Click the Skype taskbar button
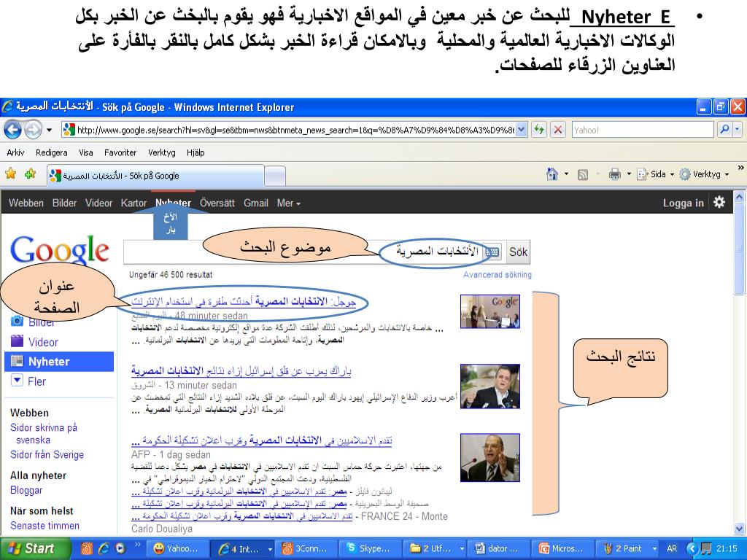 tap(368, 548)
